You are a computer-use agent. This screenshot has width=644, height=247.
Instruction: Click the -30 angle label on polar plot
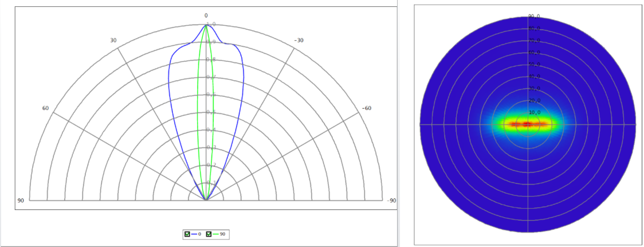coord(299,40)
